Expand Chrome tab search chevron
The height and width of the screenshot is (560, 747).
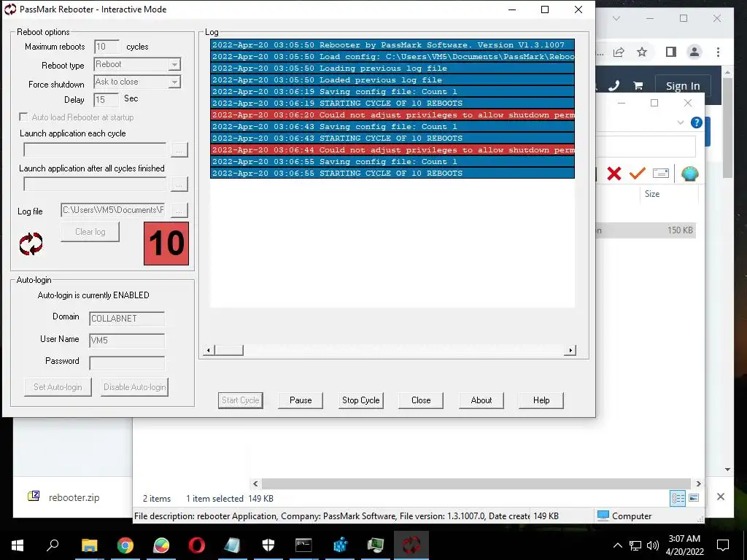[616, 18]
